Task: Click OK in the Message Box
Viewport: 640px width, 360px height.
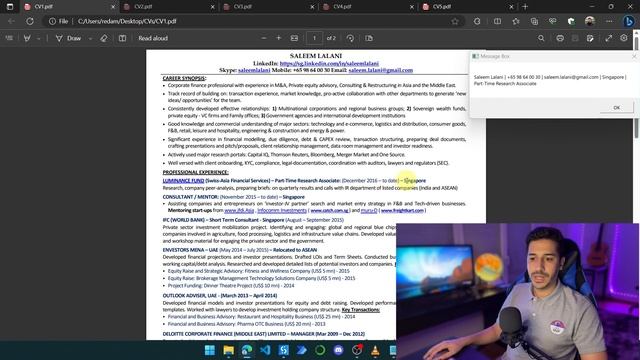Action: (617, 108)
